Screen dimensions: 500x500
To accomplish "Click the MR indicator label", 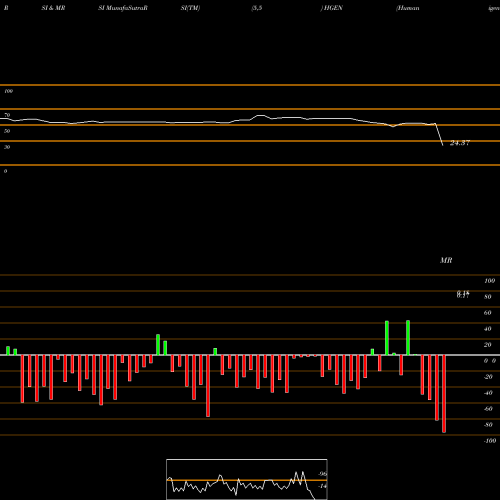I will click(446, 260).
